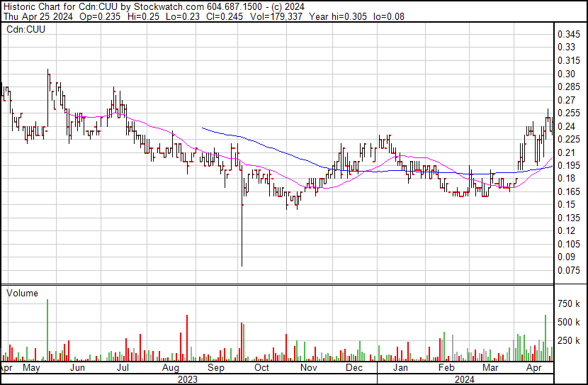This screenshot has width=588, height=385.
Task: Click the tall green volume bar in late April 2024
Action: [545, 338]
